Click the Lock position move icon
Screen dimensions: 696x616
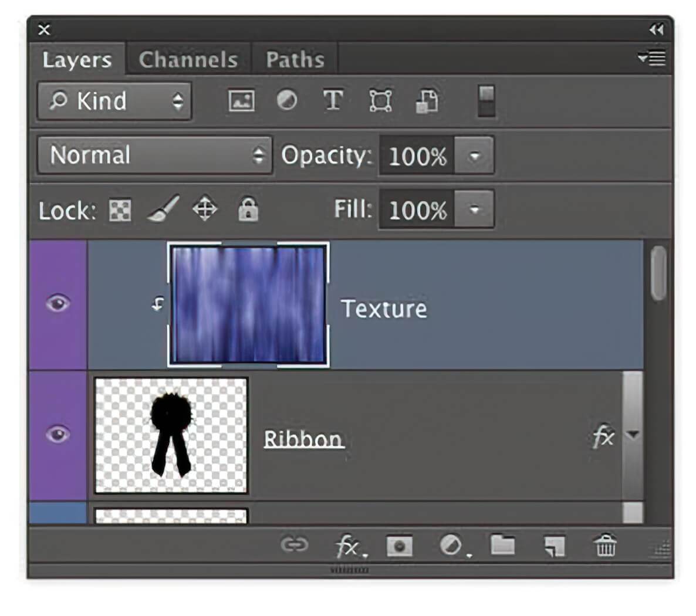(205, 209)
